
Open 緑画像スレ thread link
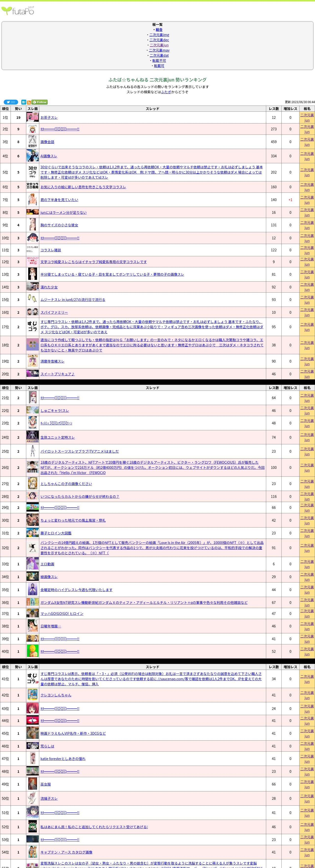tap(49, 577)
